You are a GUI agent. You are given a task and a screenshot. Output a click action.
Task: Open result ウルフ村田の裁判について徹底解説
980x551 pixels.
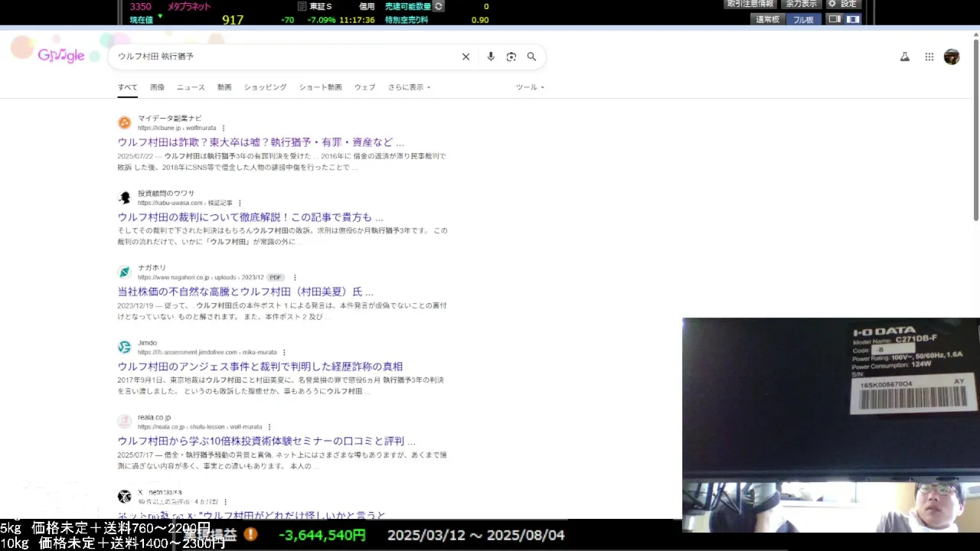click(250, 217)
